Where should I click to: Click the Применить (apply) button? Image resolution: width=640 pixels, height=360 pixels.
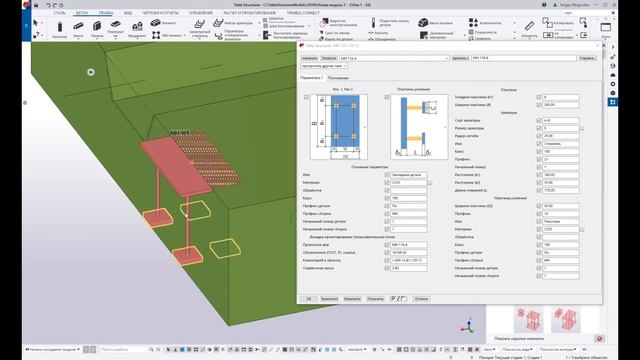point(329,299)
